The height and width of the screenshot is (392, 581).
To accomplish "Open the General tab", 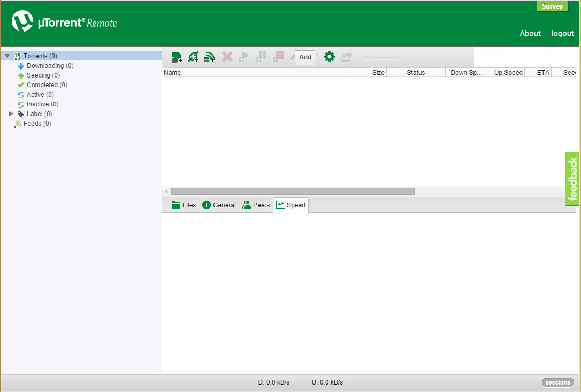I will coord(219,205).
